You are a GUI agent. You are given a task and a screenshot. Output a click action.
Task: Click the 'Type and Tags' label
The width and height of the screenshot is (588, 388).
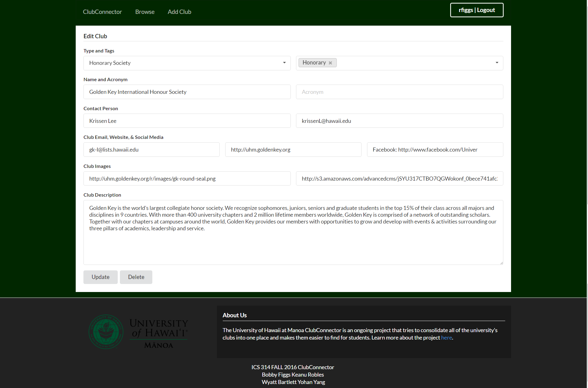99,51
